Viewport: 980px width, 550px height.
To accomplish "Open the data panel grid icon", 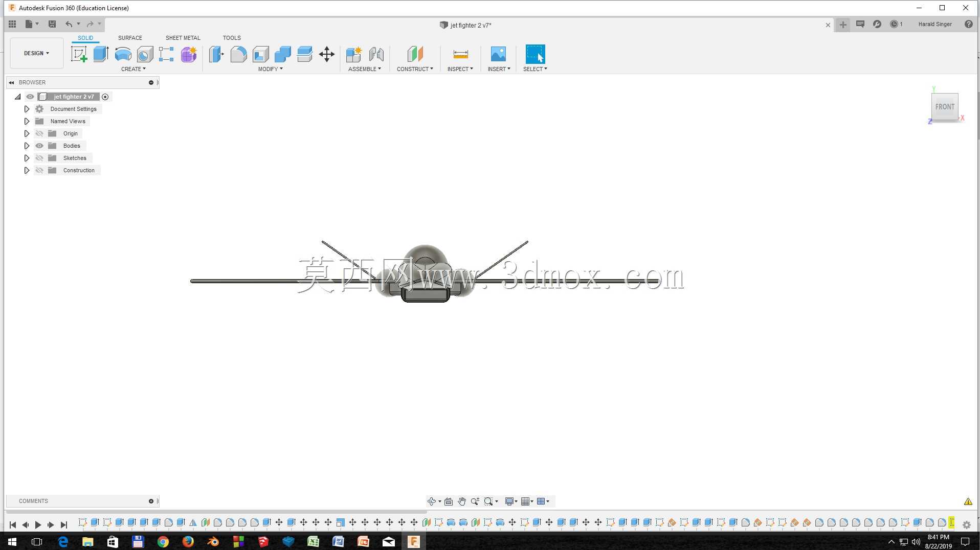I will pos(12,24).
